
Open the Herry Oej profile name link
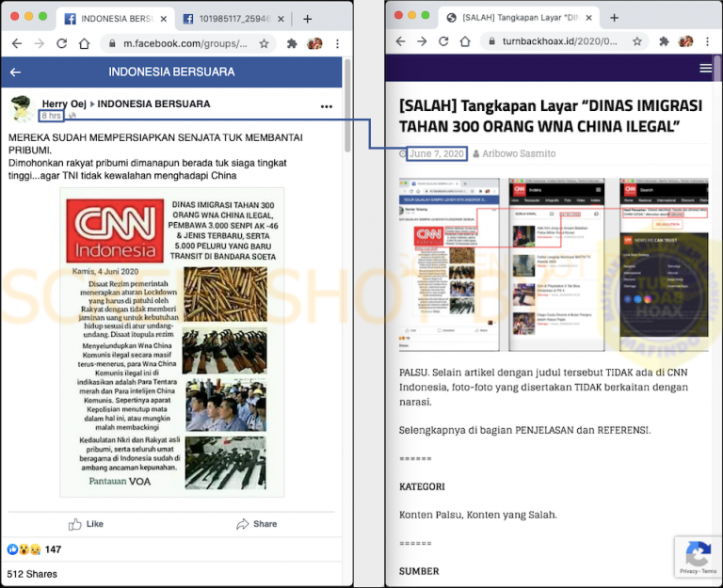(64, 103)
